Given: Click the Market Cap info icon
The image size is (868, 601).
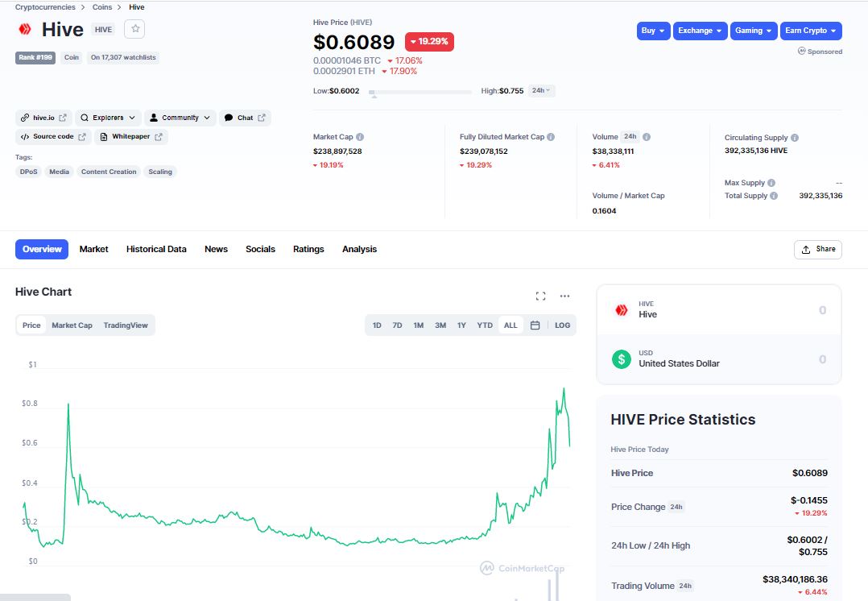Looking at the screenshot, I should coord(360,137).
